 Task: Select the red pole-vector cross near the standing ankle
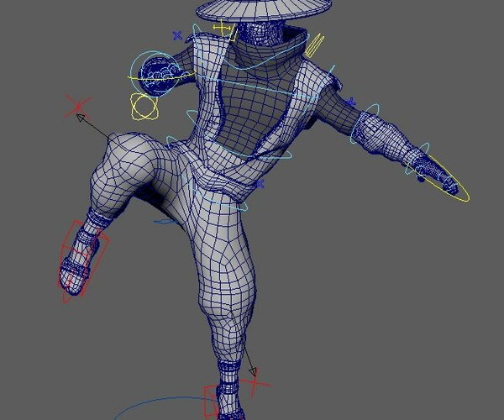click(255, 384)
